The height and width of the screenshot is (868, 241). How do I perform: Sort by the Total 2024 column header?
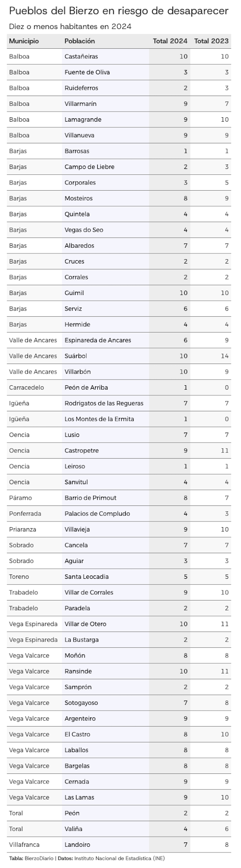click(170, 41)
